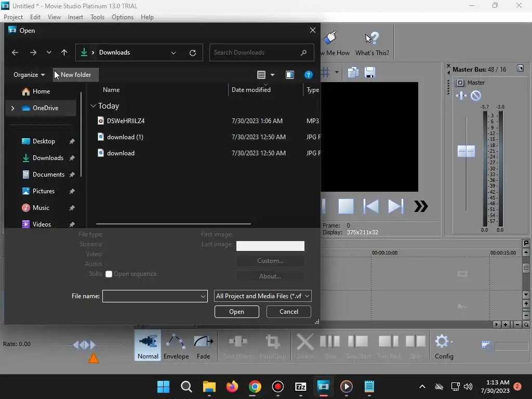Toggle the preview pane in Open dialog
The height and width of the screenshot is (399, 532).
tap(290, 75)
